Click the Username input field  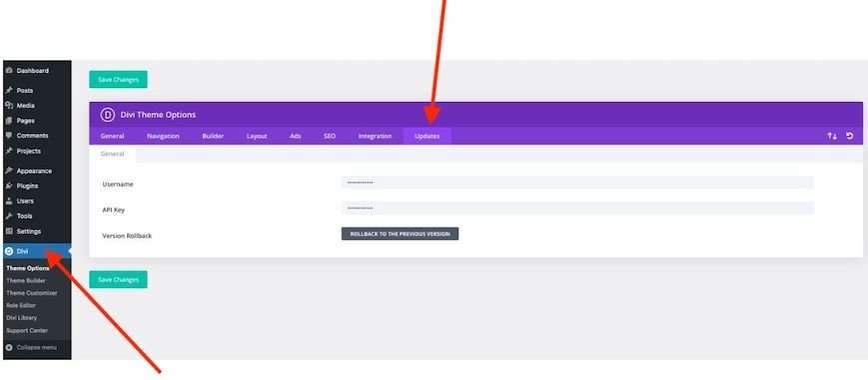pos(577,183)
